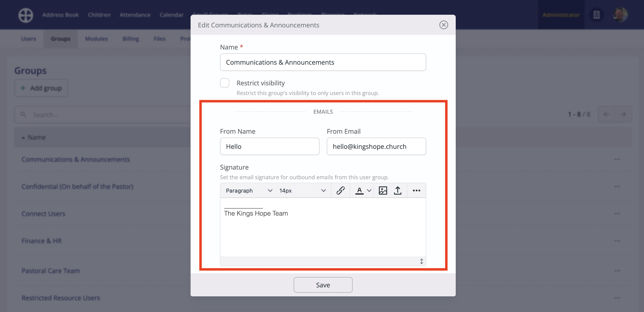This screenshot has width=644, height=312.
Task: Click the Add group button
Action: tap(41, 88)
